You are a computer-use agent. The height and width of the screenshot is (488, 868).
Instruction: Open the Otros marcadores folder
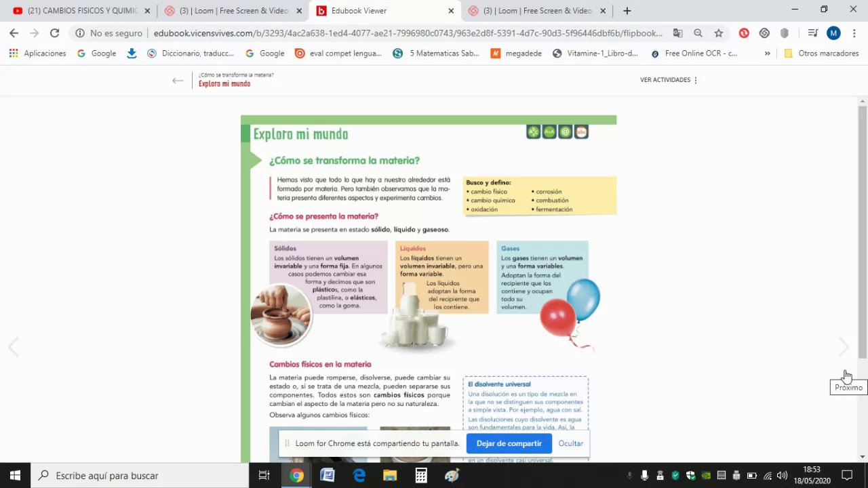click(x=821, y=53)
